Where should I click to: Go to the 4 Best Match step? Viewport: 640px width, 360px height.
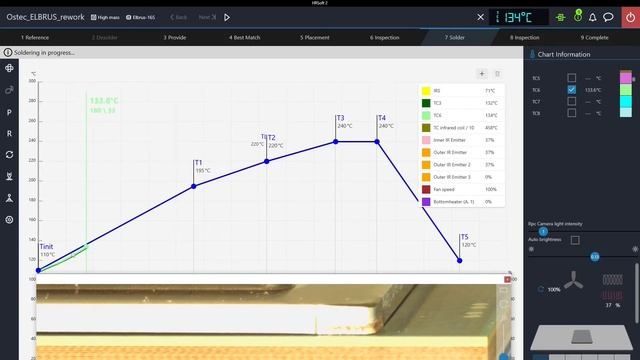244,37
